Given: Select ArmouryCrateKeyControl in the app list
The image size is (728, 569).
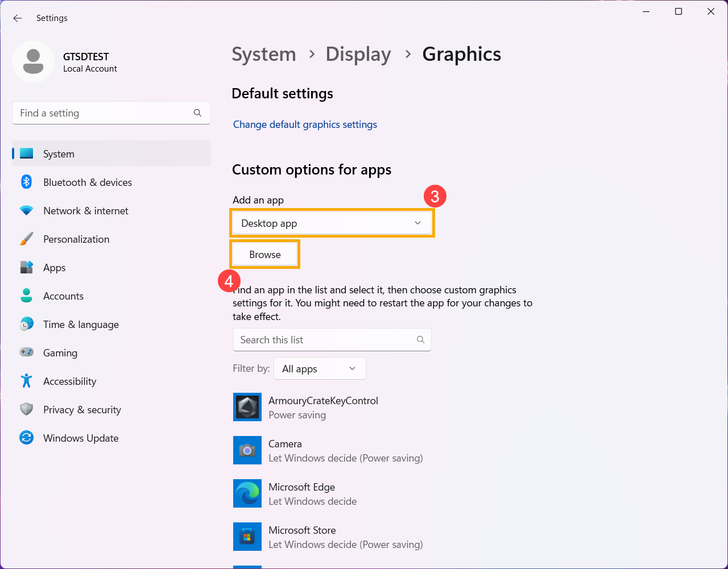Looking at the screenshot, I should click(x=323, y=407).
